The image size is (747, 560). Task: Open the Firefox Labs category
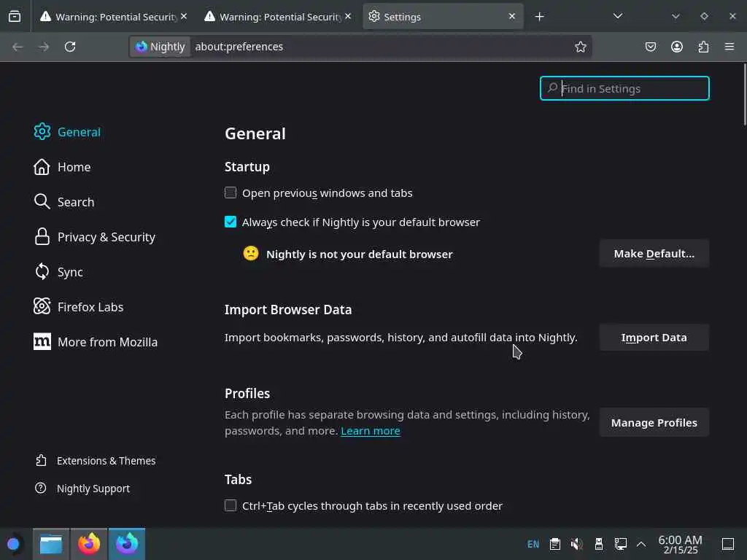point(79,307)
